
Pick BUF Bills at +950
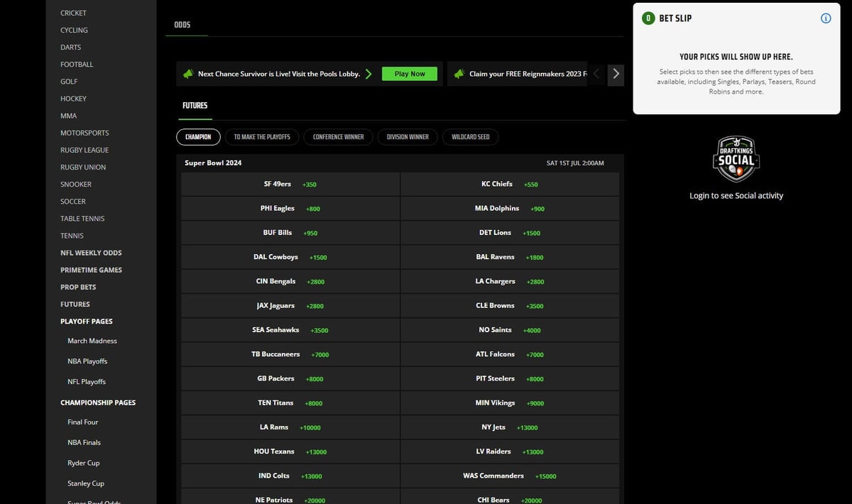click(290, 233)
